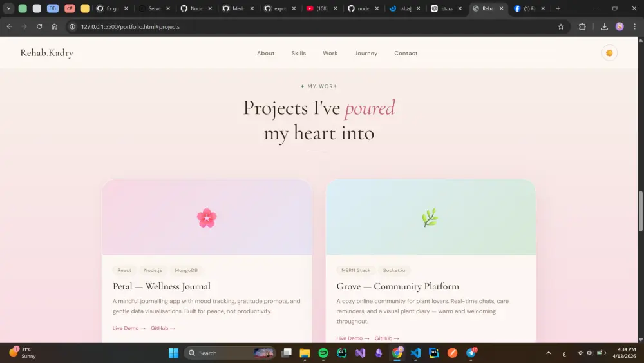Click the Rehab.Kadry site logo

[x=47, y=53]
